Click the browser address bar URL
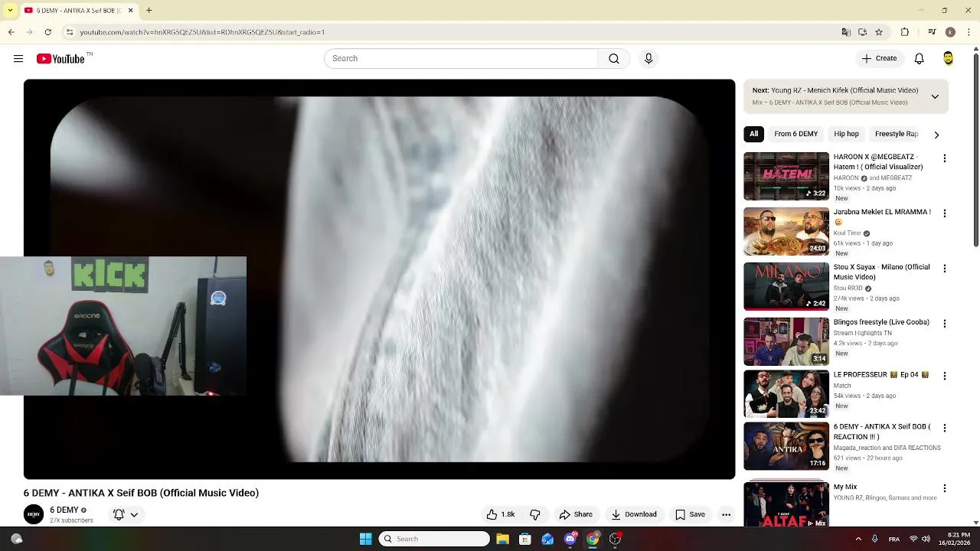The width and height of the screenshot is (980, 551). [x=203, y=32]
